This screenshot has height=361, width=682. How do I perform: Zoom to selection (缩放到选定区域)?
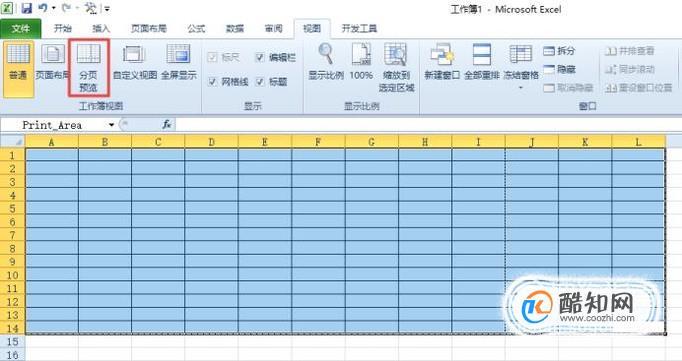[396, 67]
